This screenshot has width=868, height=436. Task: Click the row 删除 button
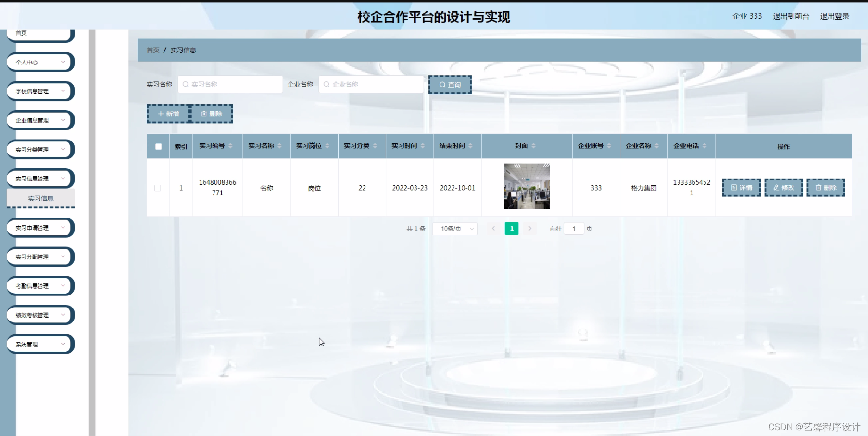pos(826,188)
